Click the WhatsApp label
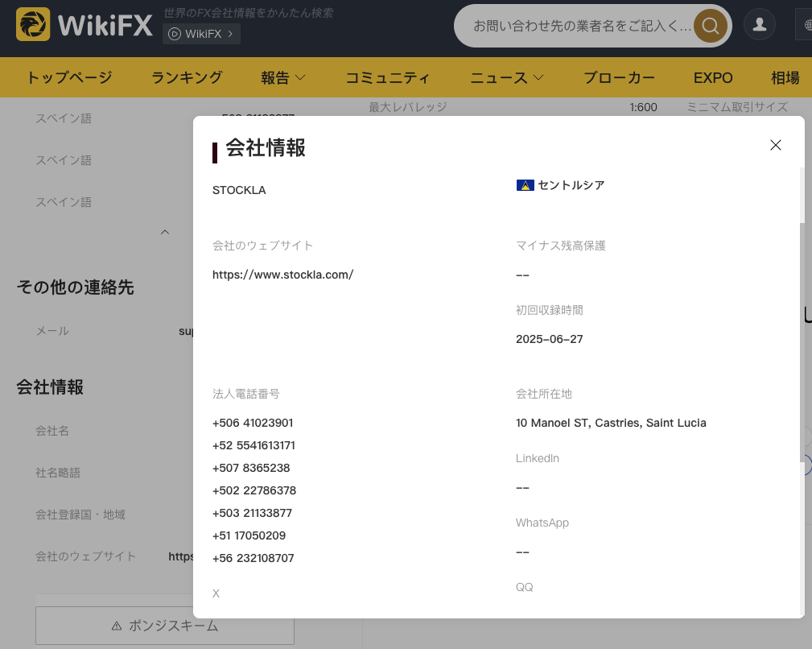 point(542,523)
